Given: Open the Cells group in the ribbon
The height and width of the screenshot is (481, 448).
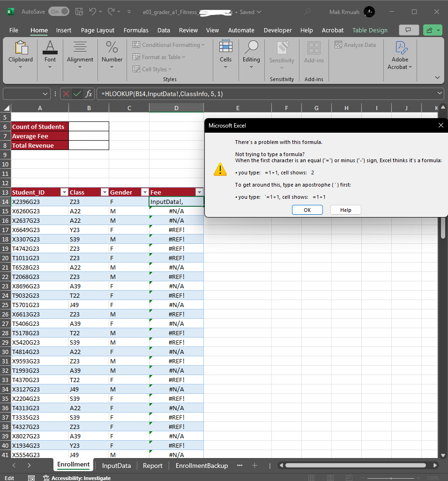Looking at the screenshot, I should [226, 53].
